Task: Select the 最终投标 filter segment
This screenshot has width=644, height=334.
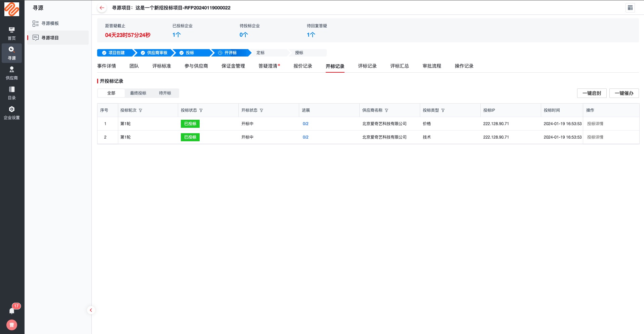Action: tap(138, 93)
